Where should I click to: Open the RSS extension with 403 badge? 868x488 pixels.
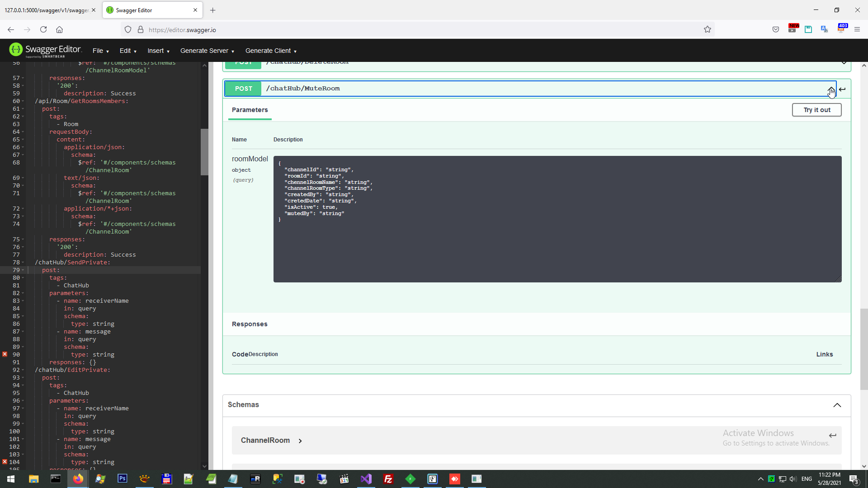click(842, 29)
